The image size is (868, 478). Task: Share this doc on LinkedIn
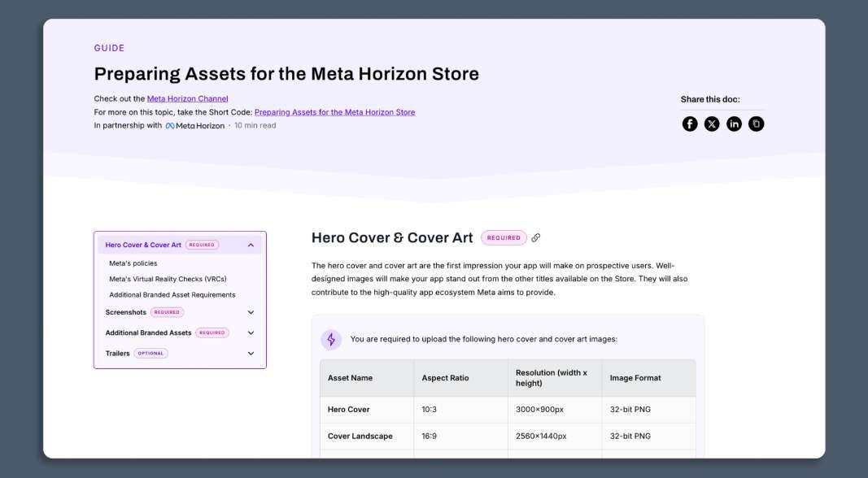pos(733,123)
